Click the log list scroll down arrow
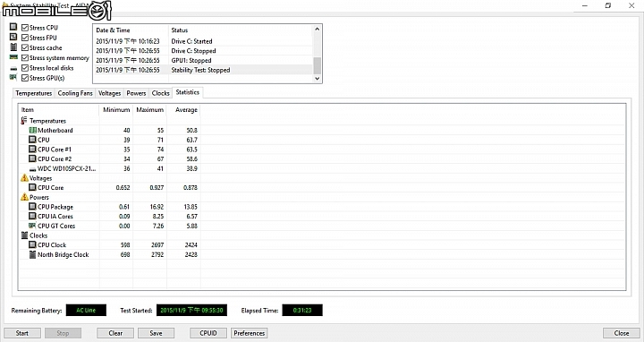Image resolution: width=644 pixels, height=342 pixels. click(x=317, y=79)
